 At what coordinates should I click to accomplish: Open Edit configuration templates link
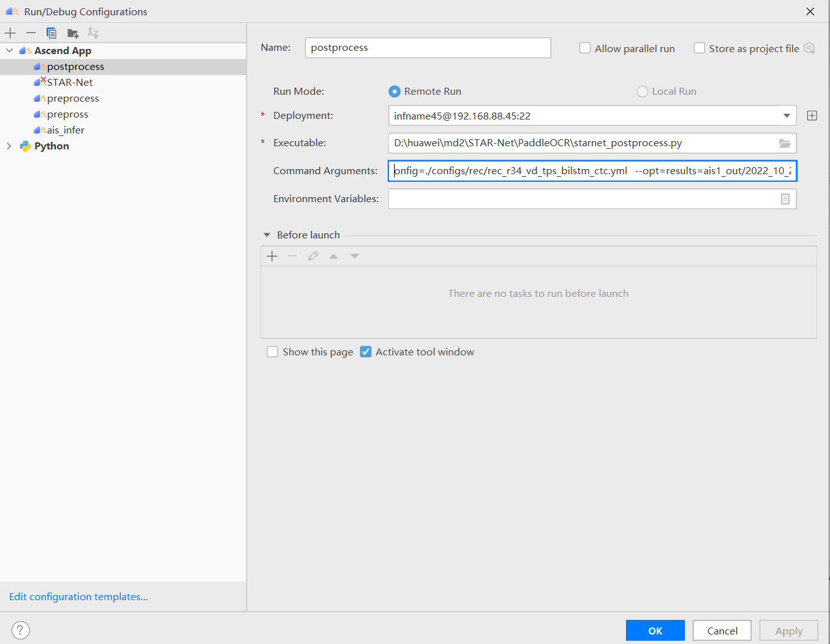click(x=78, y=597)
